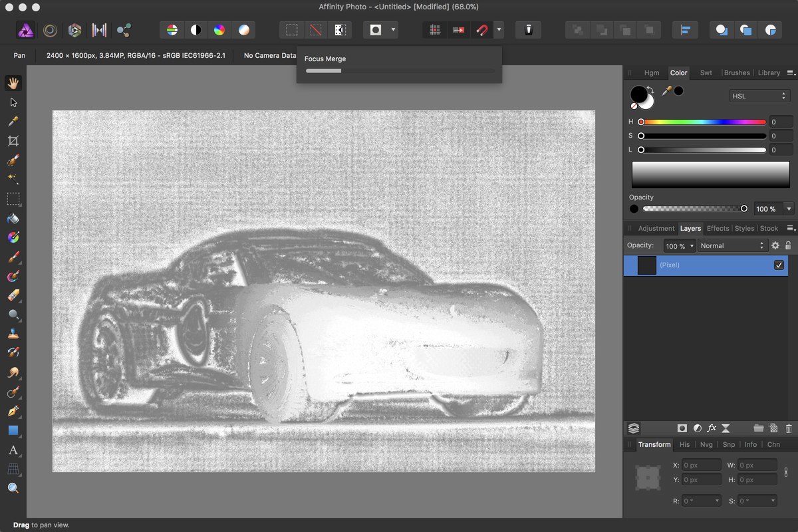The width and height of the screenshot is (798, 532).
Task: Click the Invert Selection toolbar icon
Action: (340, 30)
